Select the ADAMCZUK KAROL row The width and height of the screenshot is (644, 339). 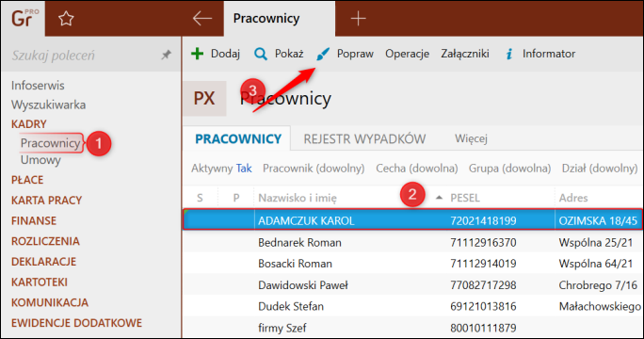pos(412,220)
